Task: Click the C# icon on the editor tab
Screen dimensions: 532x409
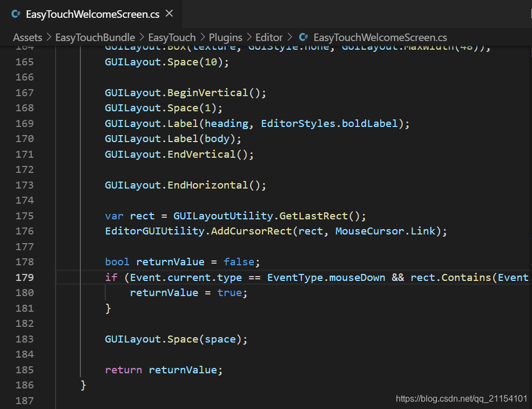Action: [x=16, y=15]
